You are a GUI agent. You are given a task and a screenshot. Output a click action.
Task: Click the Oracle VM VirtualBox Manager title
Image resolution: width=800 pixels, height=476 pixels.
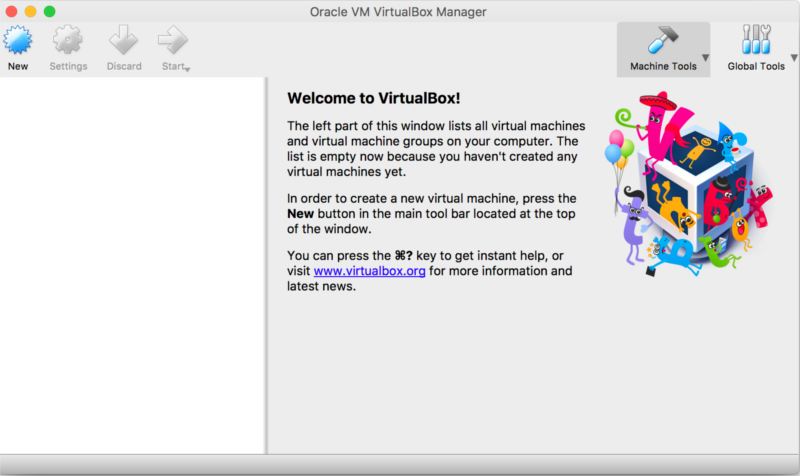point(398,11)
